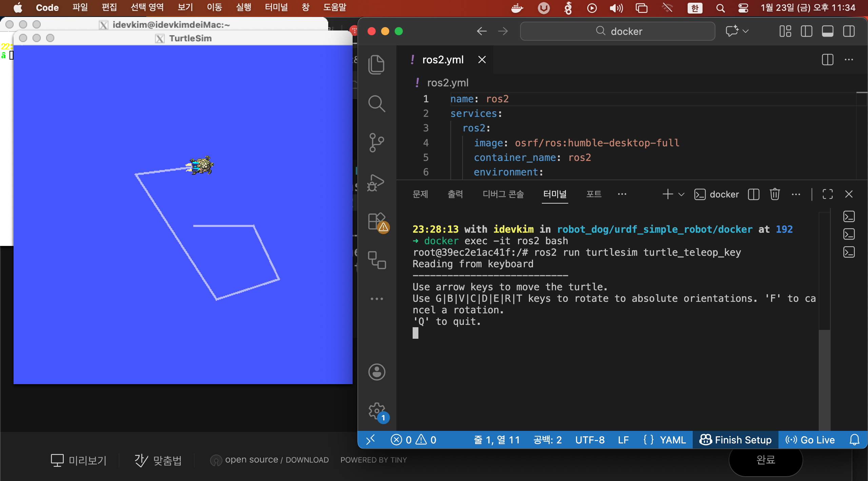The width and height of the screenshot is (868, 481).
Task: Open editor More Actions ellipsis
Action: (849, 60)
